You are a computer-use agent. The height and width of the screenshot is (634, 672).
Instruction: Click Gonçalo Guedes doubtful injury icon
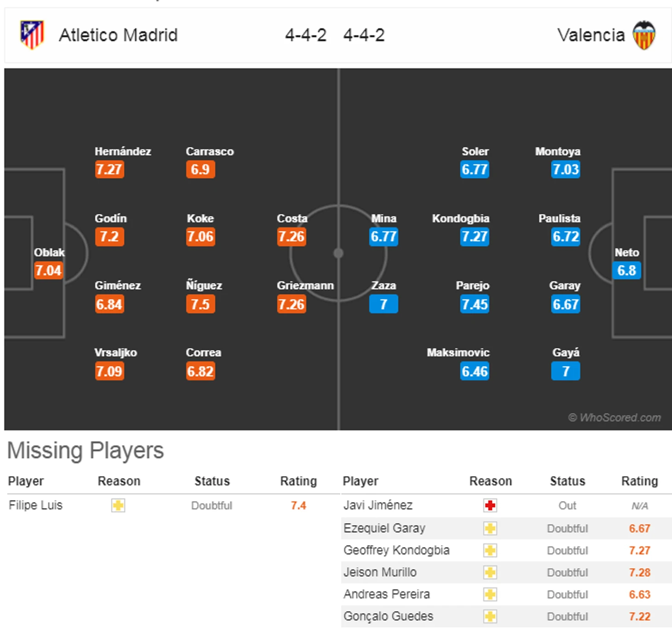pos(490,617)
